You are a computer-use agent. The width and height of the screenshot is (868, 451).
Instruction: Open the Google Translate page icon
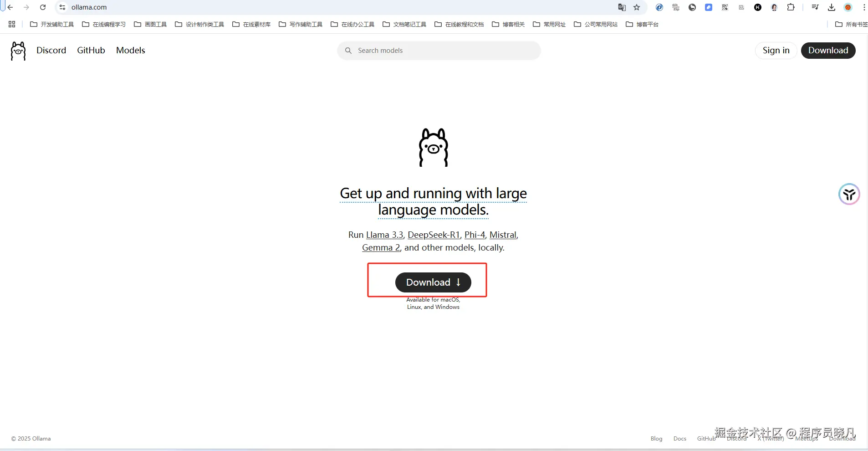point(622,7)
